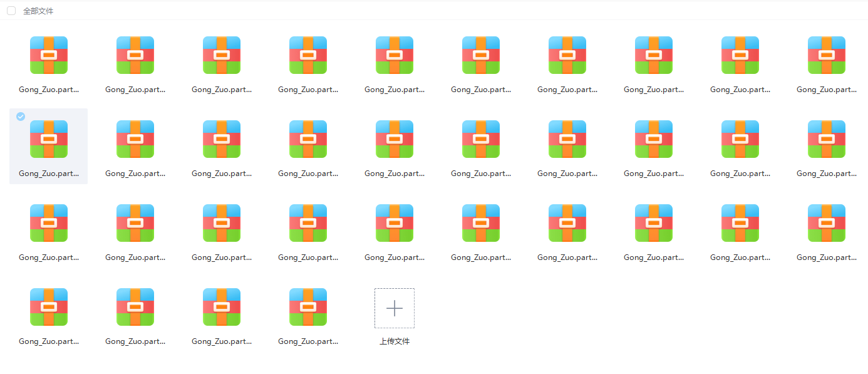
Task: Select the first archive icon in the top row
Action: coord(49,55)
